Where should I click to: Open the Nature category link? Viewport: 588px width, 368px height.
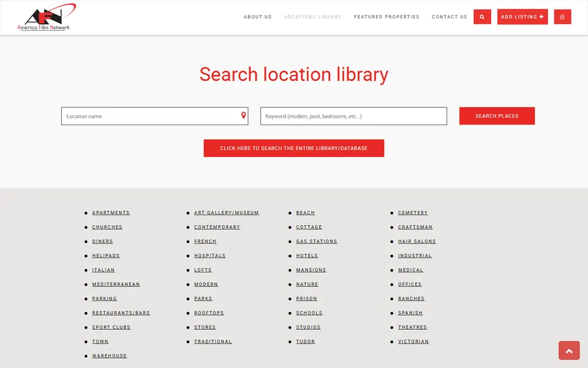point(307,284)
